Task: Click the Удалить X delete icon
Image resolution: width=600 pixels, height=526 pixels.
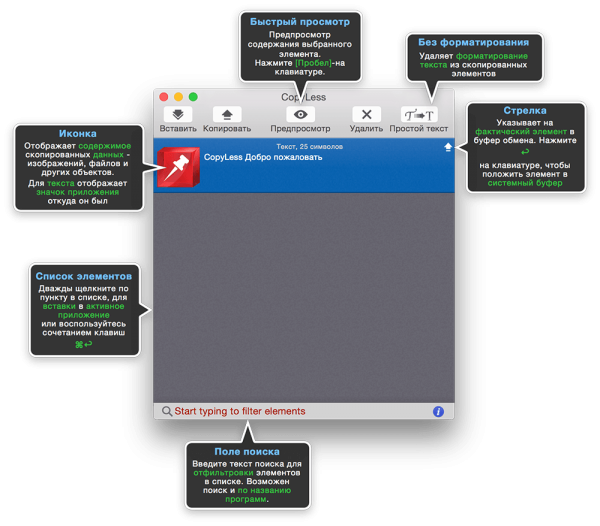Action: coord(366,114)
